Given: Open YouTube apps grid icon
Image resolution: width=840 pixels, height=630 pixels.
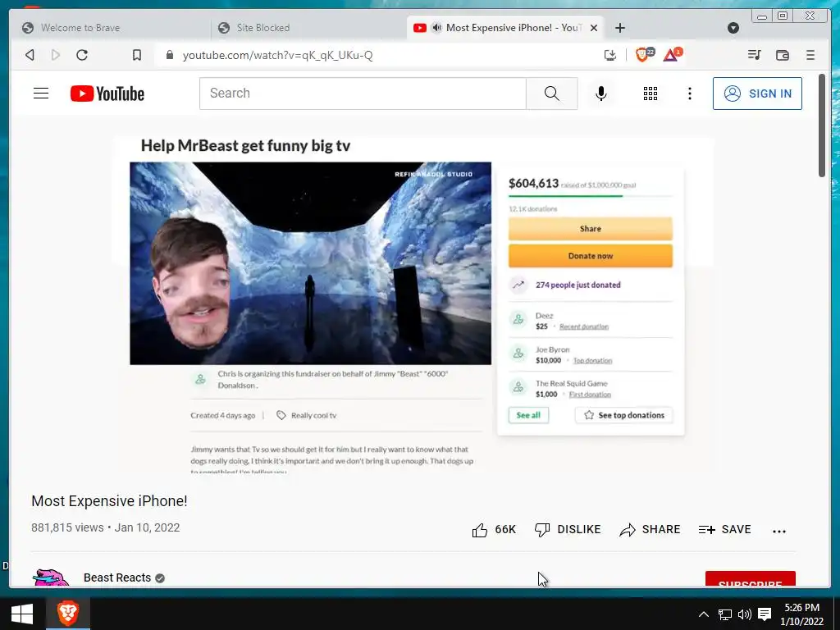Looking at the screenshot, I should 651,94.
